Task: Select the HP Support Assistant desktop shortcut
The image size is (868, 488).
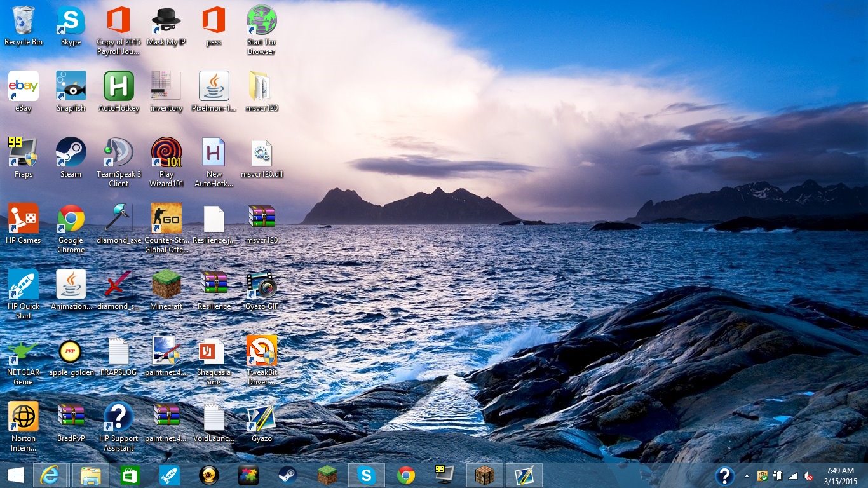Action: [x=119, y=426]
